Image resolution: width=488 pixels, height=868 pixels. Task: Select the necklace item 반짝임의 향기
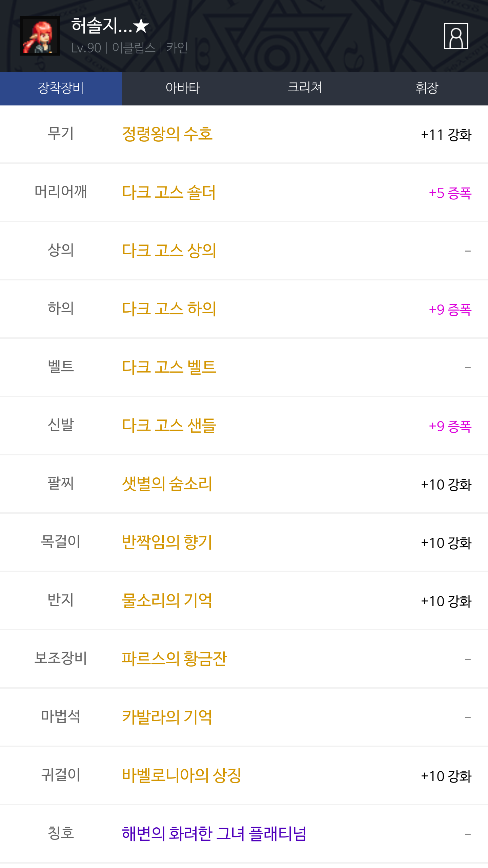coord(167,542)
